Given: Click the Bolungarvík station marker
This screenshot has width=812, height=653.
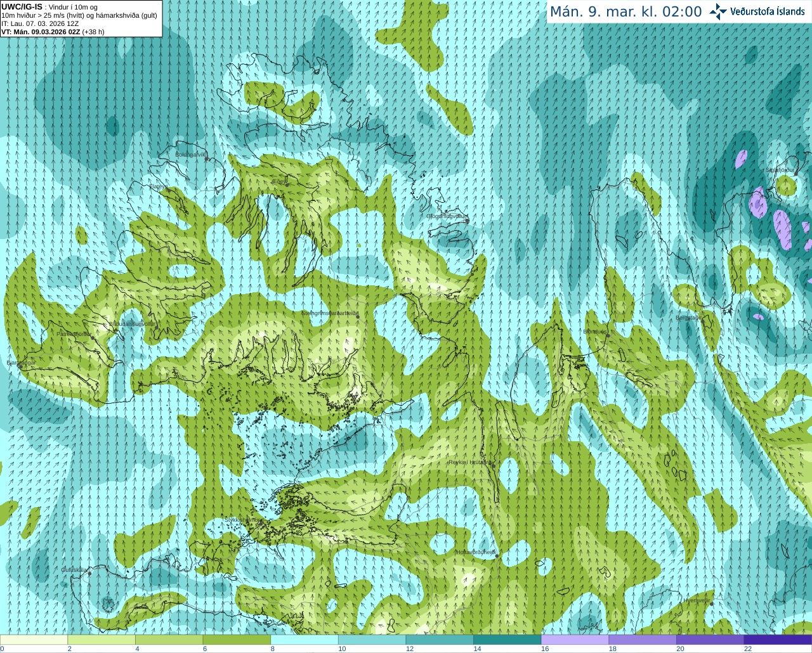Looking at the screenshot, I should point(207,159).
